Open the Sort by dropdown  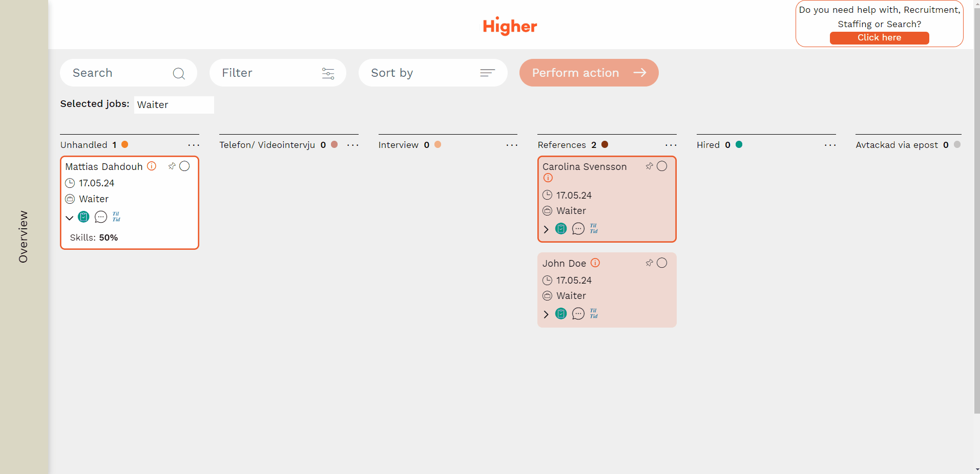click(433, 73)
